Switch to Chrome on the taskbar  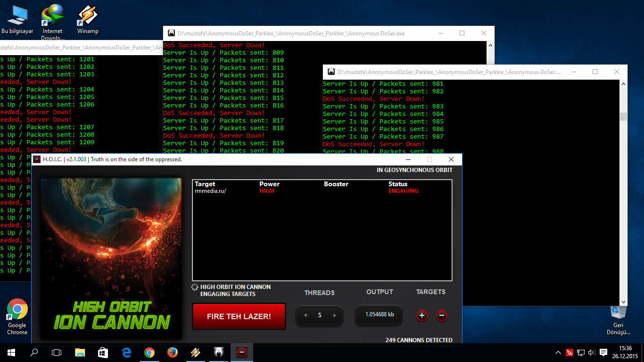click(x=149, y=352)
